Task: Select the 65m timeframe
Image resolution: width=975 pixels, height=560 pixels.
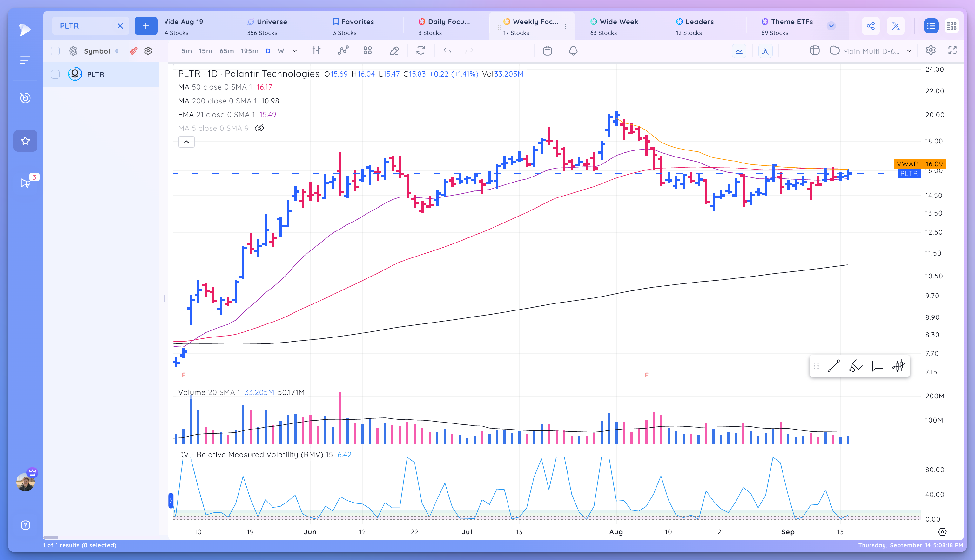Action: [227, 51]
